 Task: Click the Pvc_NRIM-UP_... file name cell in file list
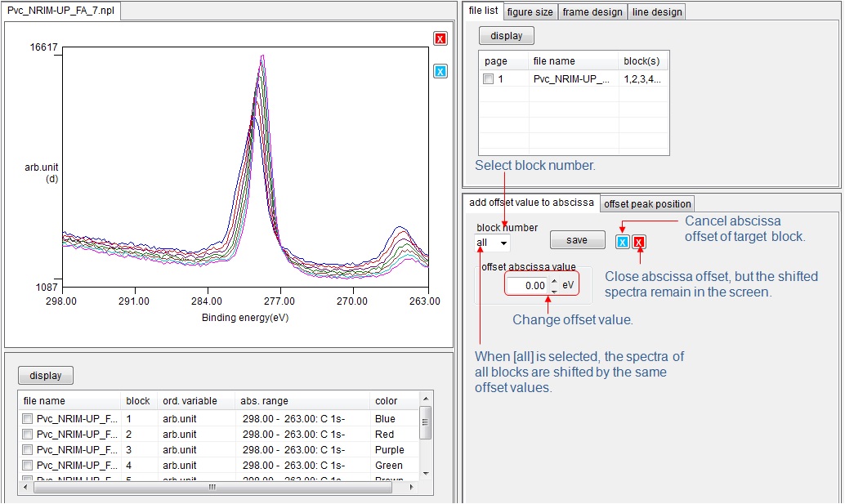click(574, 79)
